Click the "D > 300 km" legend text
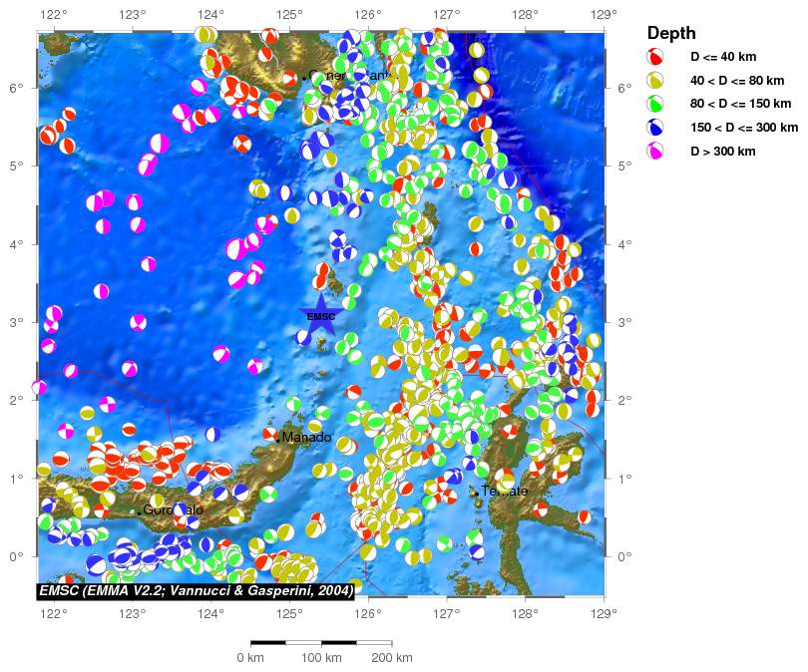The image size is (808, 672). coord(723,152)
